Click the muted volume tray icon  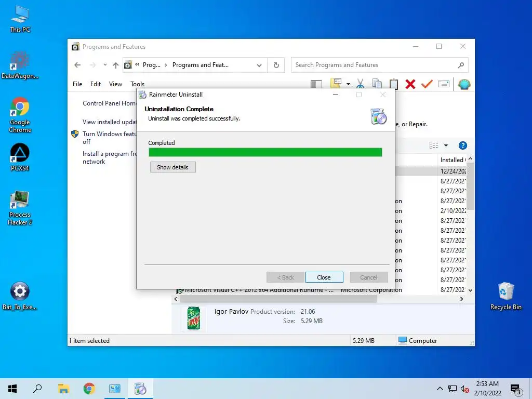tap(465, 389)
